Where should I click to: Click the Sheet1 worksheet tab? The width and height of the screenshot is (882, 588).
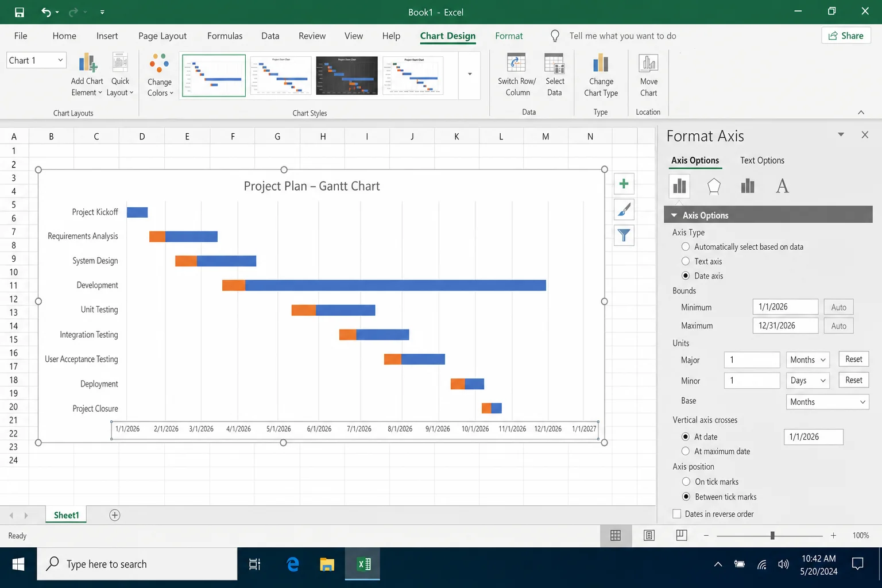coord(66,515)
